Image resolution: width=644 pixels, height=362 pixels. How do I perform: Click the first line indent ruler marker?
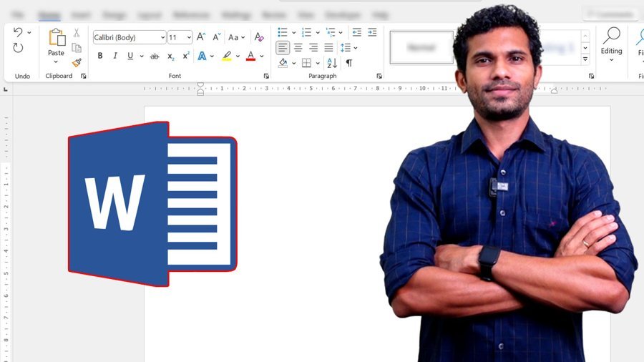(x=200, y=85)
